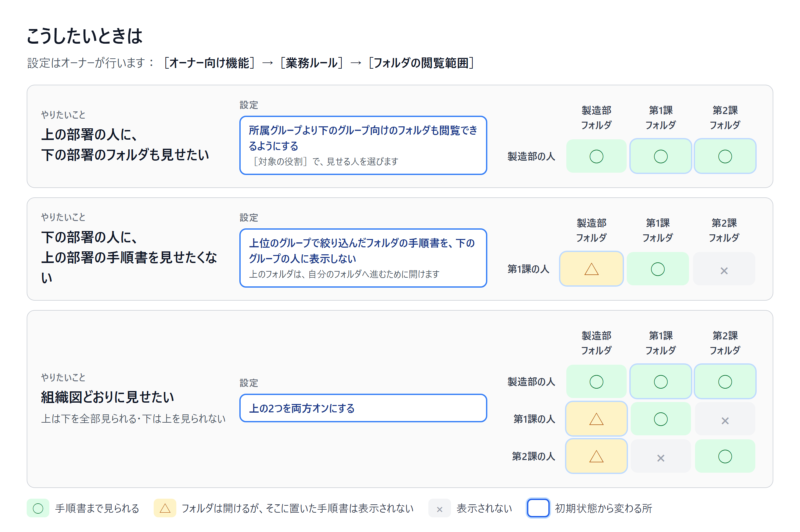Click the ［フォルダの閲覧範囲］ breadcrumb text
The image size is (800, 532).
click(x=421, y=63)
